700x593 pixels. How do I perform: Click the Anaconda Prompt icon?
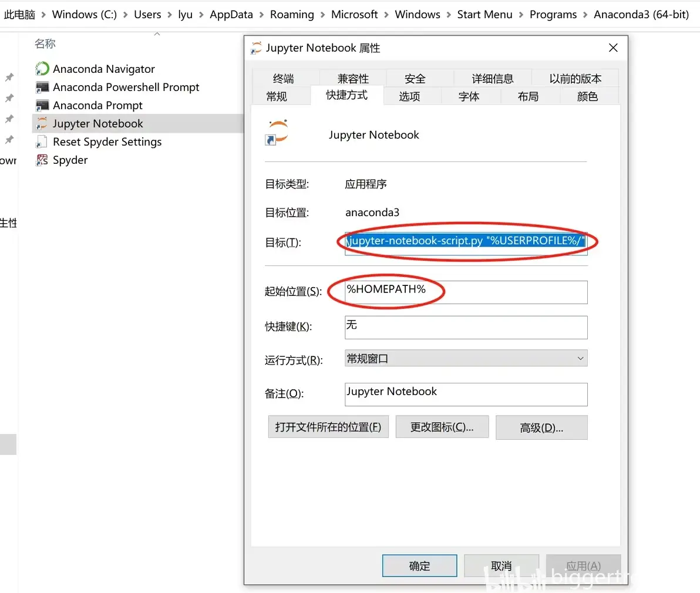(42, 105)
